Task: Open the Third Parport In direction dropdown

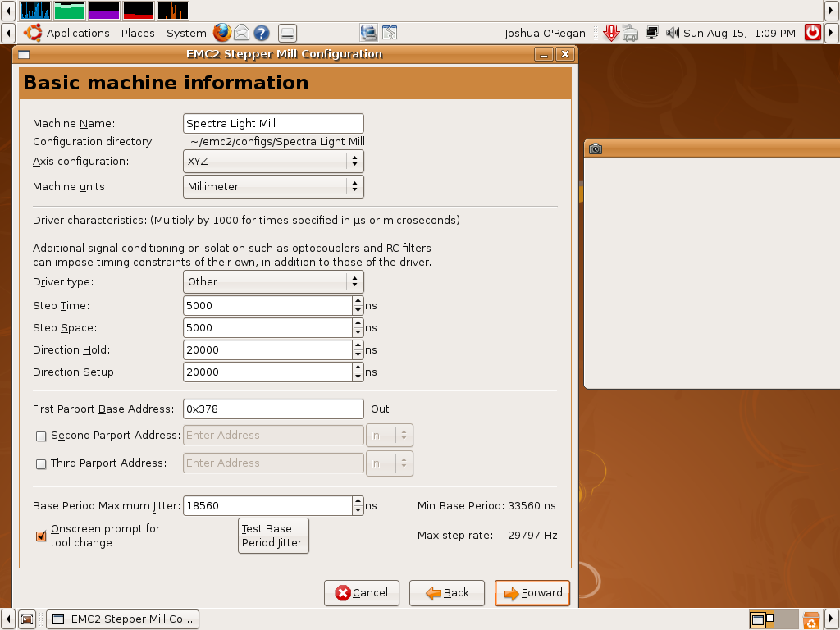Action: pos(390,463)
